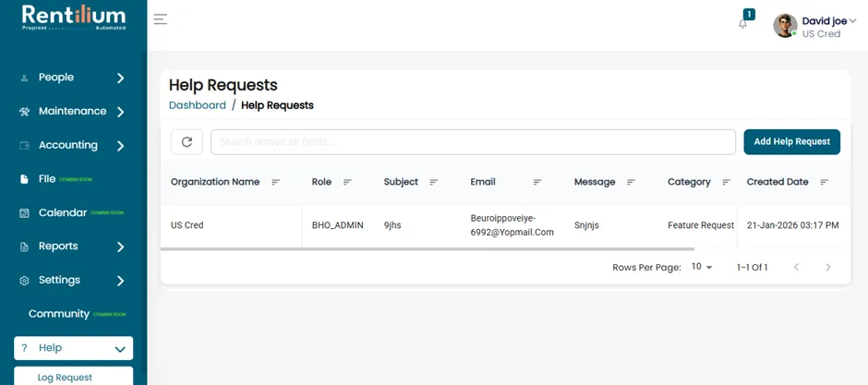Screen dimensions: 868x385
Task: Sort by Category column icon
Action: pyautogui.click(x=727, y=182)
